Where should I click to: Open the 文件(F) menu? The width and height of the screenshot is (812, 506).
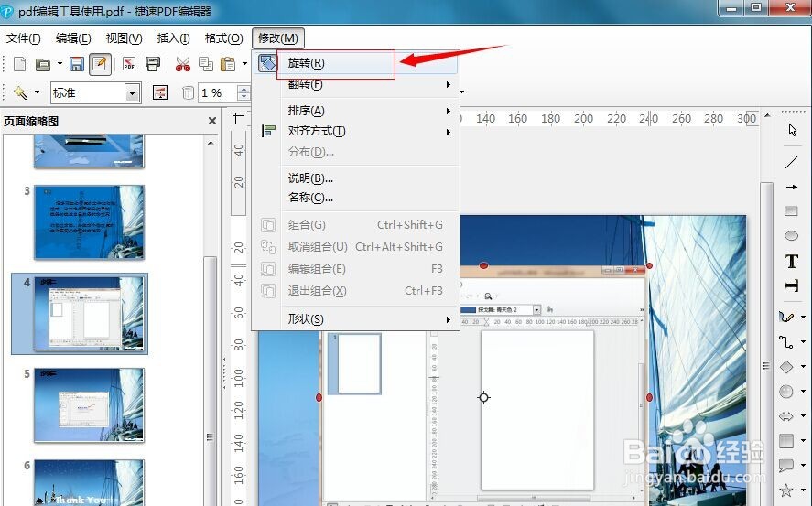pyautogui.click(x=23, y=38)
